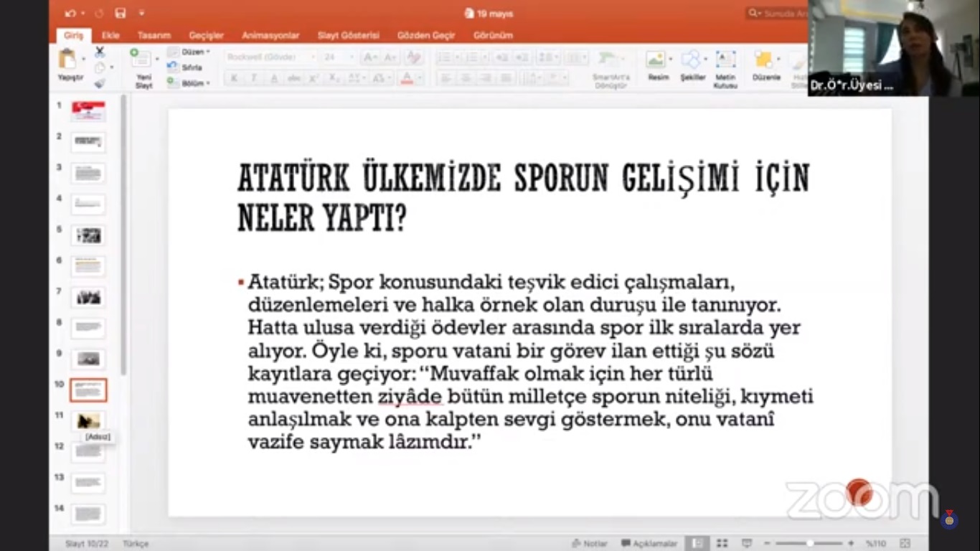This screenshot has width=980, height=551.
Task: Switch to the Animasyonlar tab
Action: pos(270,35)
